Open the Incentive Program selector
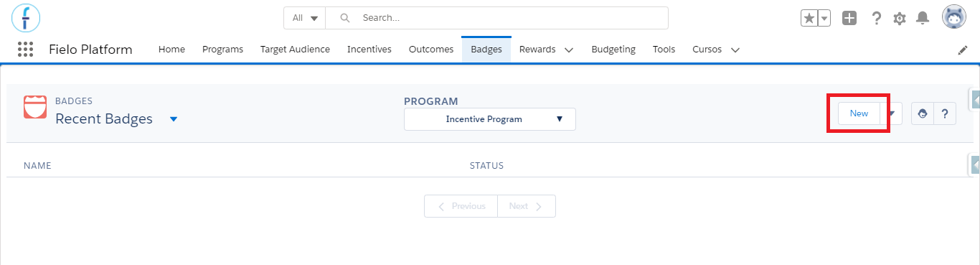 [x=490, y=119]
